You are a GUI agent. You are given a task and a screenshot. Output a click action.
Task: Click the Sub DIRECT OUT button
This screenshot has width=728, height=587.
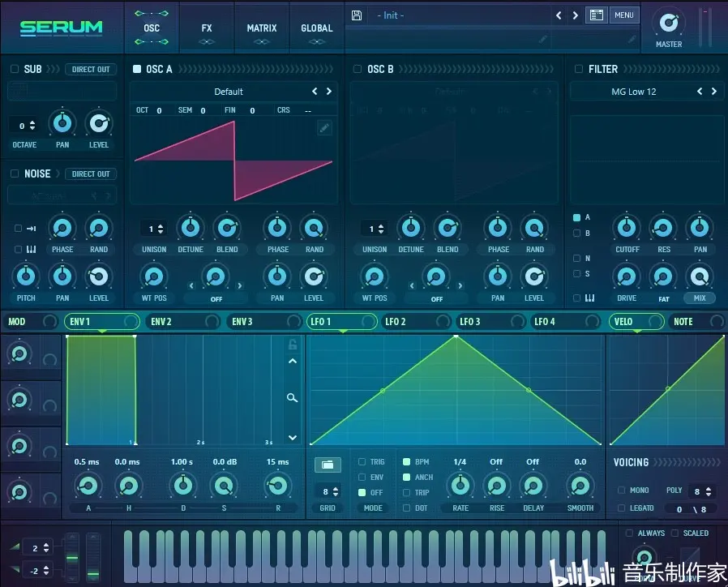tap(91, 69)
